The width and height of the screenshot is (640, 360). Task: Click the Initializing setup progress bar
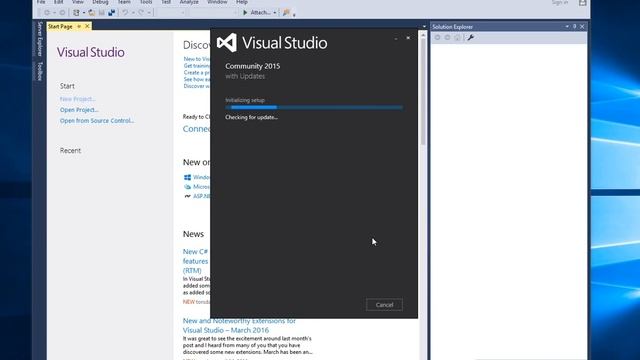point(314,107)
